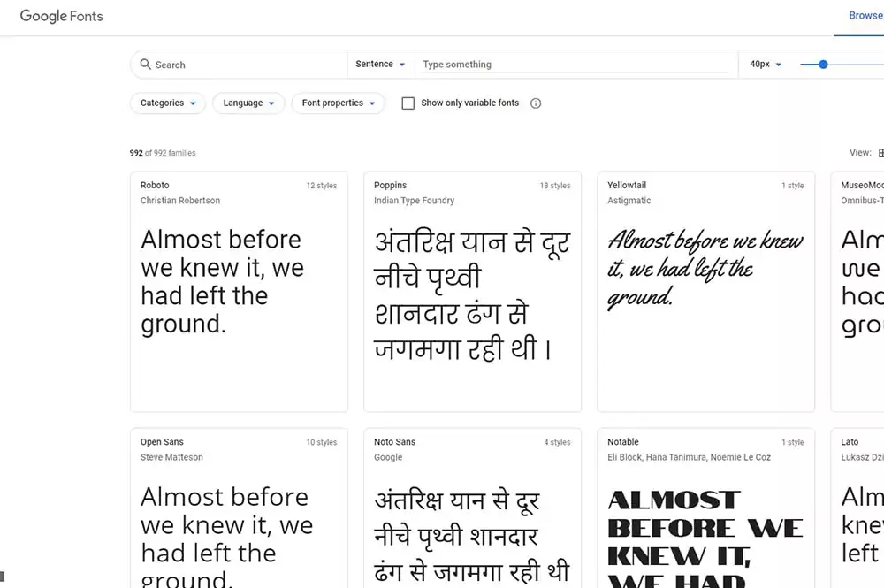Click the Type something preview field

575,65
